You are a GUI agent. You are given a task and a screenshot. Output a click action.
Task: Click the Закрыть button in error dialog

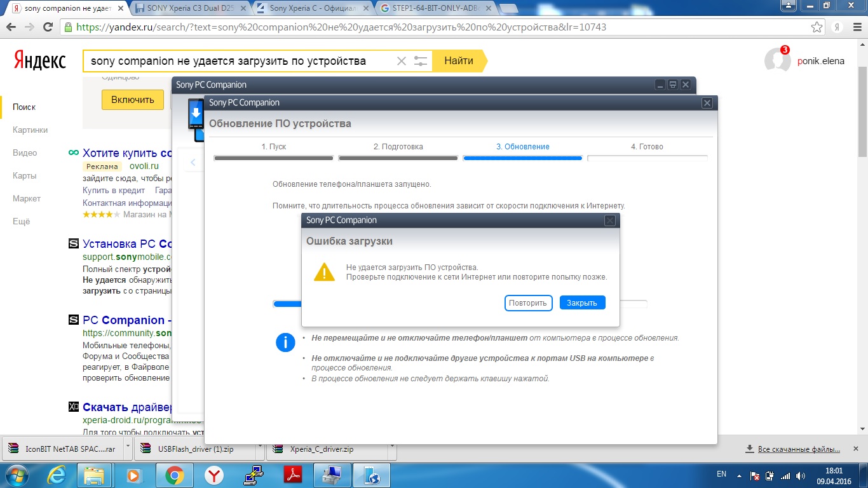[x=582, y=303]
